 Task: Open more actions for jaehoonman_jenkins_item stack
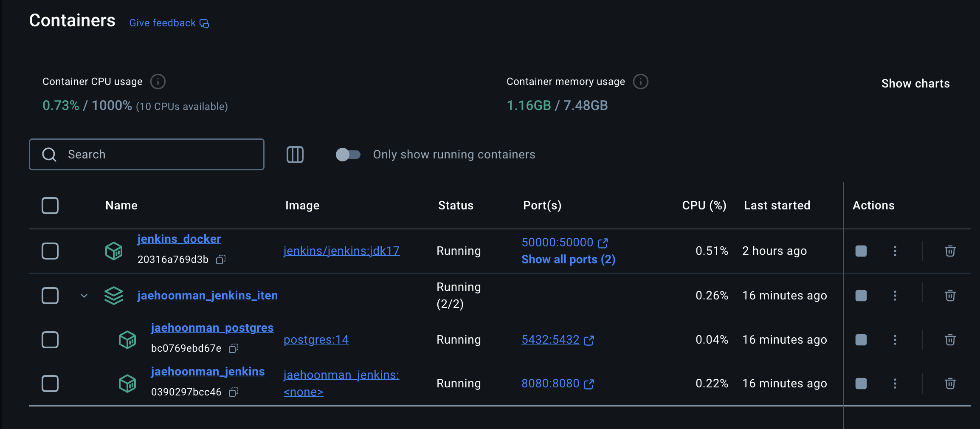[895, 296]
